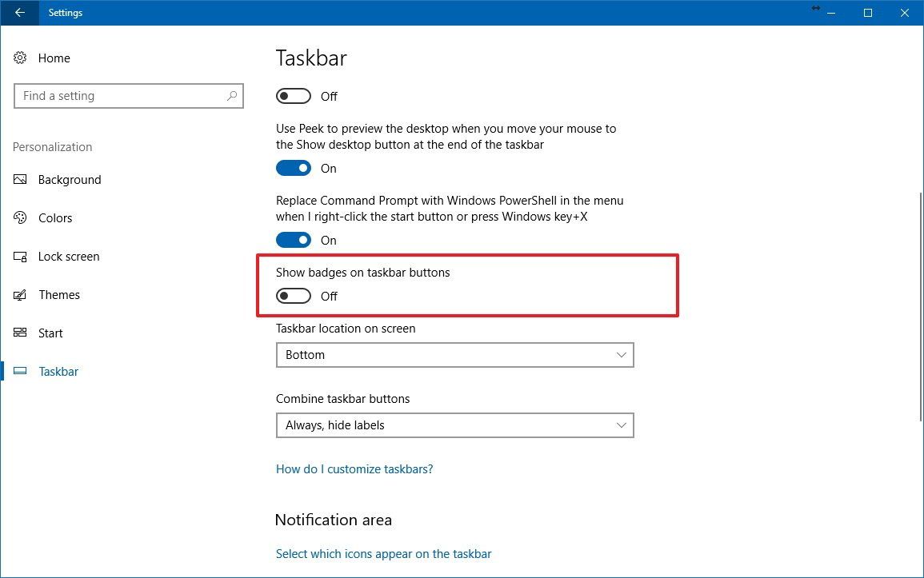
Task: Click Select which icons appear on the taskbar
Action: (x=383, y=553)
